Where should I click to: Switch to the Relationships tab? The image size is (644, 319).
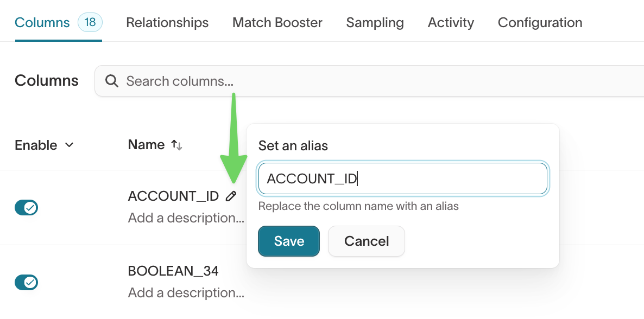pyautogui.click(x=167, y=23)
